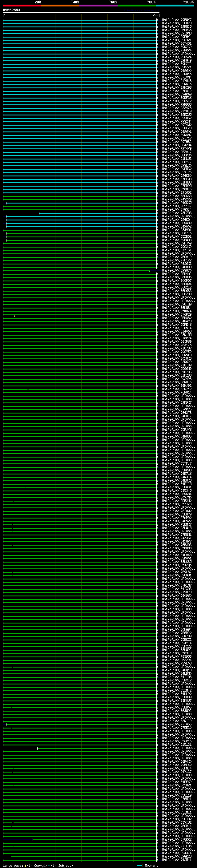Click the short green arrowhead for C9S8C0
The image size is (197, 868).
(150, 271)
